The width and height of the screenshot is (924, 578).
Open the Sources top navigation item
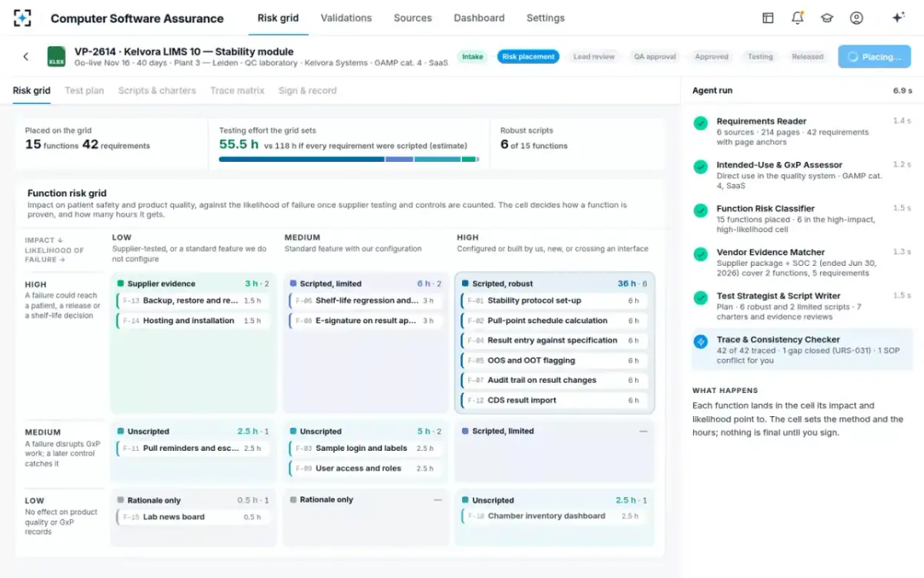[x=413, y=18]
